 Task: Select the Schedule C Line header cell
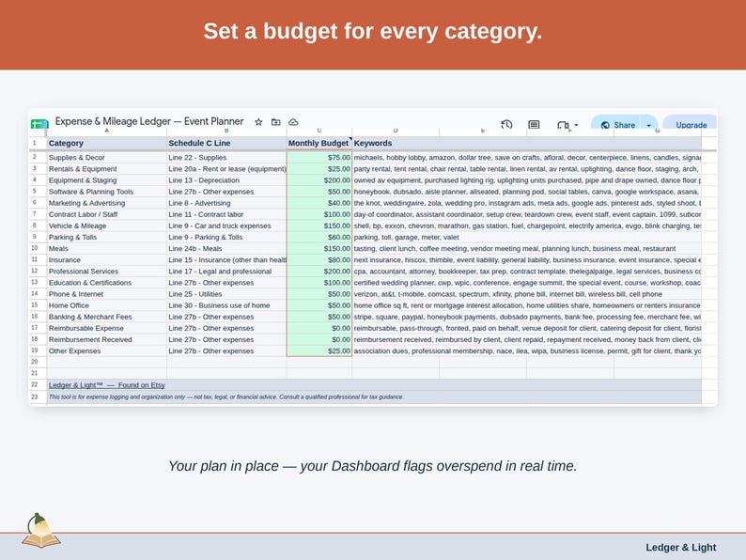[226, 143]
